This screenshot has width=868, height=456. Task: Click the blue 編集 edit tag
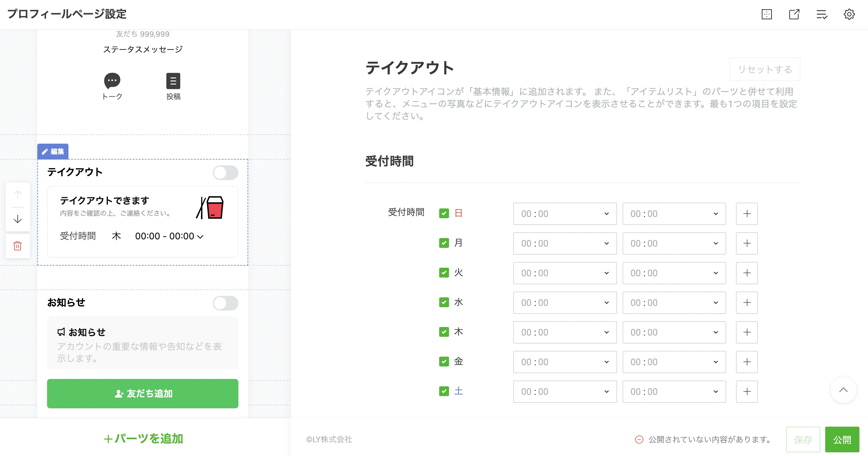[x=53, y=151]
